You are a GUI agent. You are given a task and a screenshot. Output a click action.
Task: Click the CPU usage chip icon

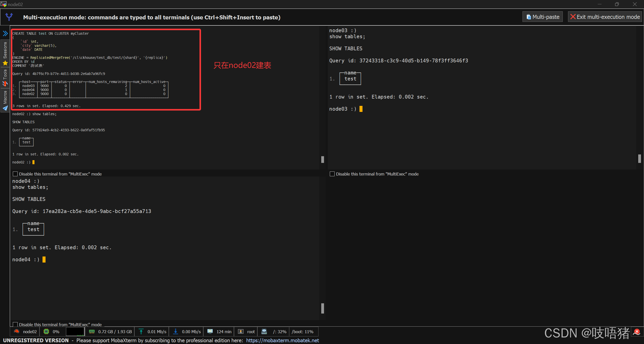(46, 332)
